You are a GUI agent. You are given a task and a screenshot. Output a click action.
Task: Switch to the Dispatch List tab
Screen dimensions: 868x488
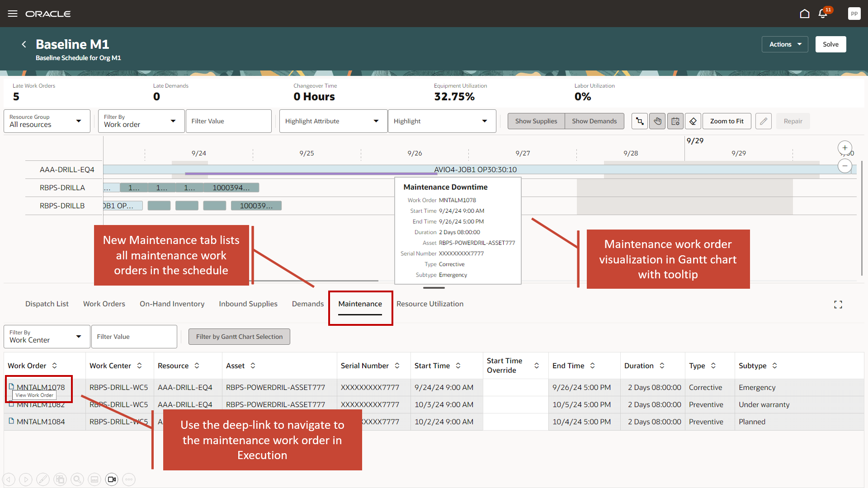click(47, 304)
